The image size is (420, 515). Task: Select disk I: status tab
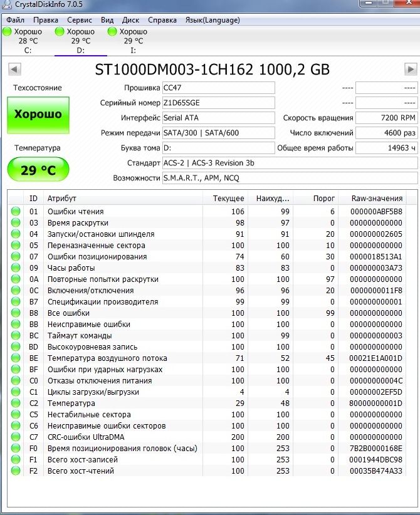134,41
